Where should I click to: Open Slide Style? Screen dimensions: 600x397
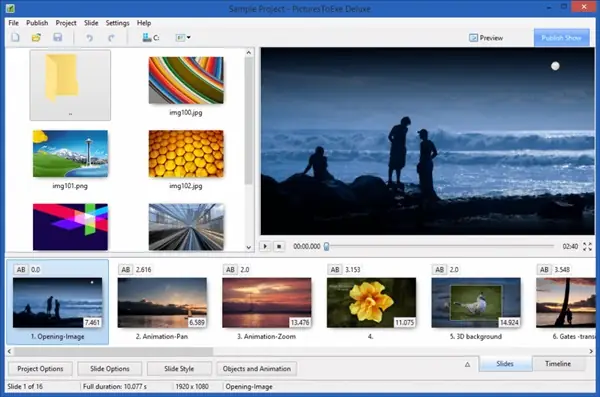tap(179, 369)
